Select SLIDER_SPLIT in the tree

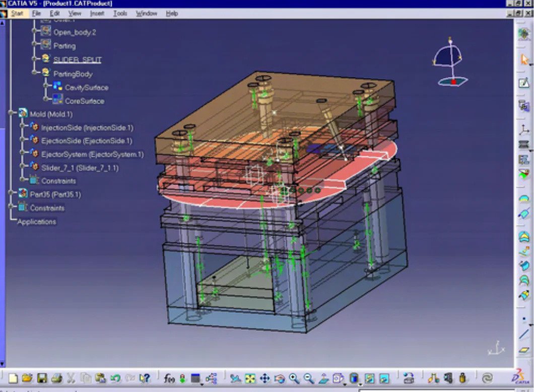tap(77, 60)
